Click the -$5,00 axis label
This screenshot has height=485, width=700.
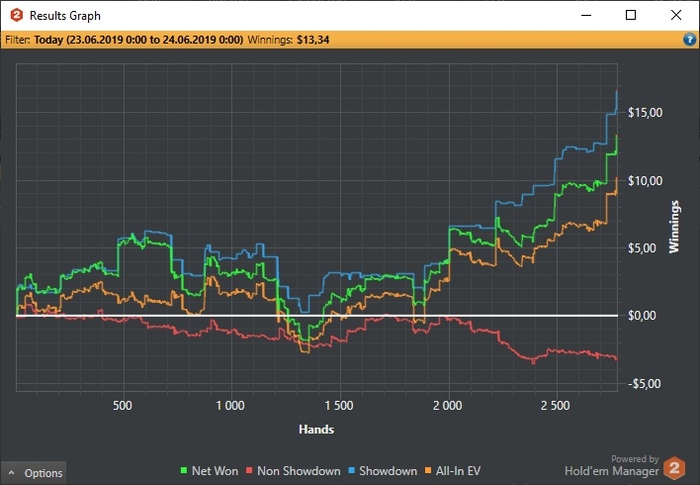(644, 384)
